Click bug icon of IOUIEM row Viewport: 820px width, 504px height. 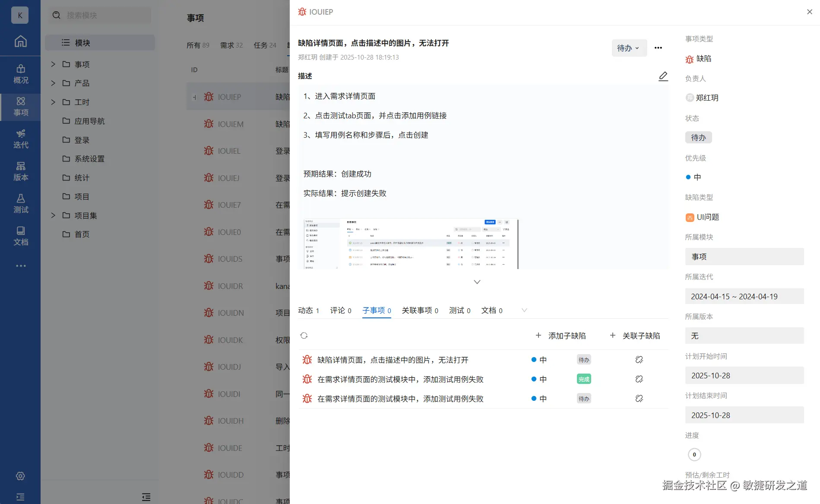click(209, 124)
